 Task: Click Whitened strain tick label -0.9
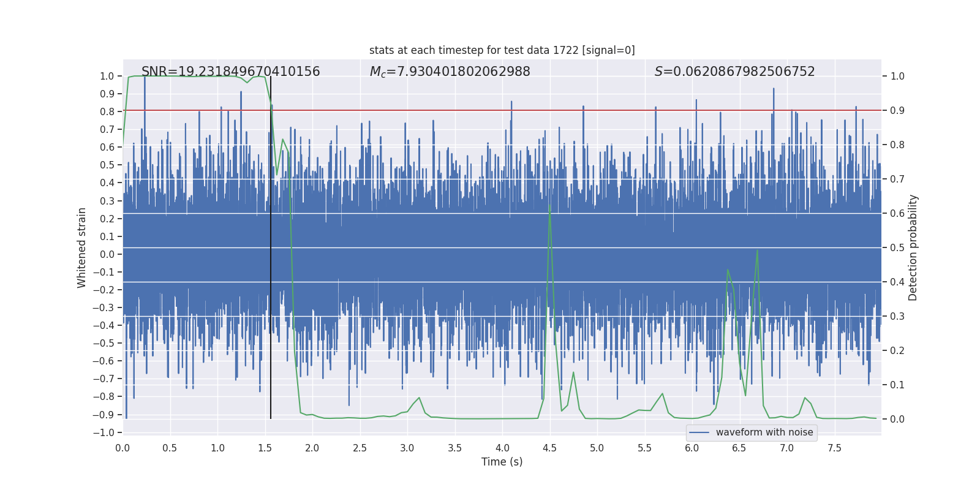(104, 415)
